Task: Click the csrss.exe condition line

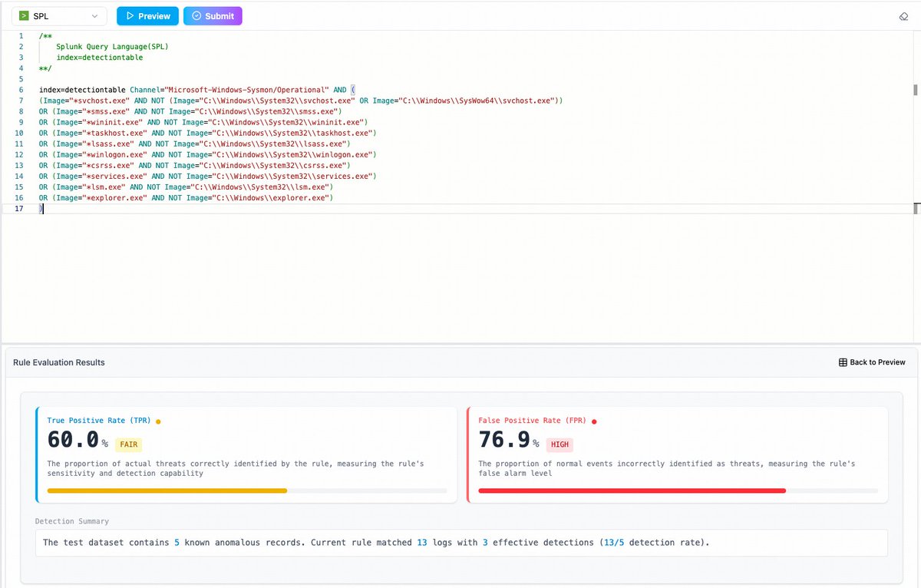Action: point(195,165)
